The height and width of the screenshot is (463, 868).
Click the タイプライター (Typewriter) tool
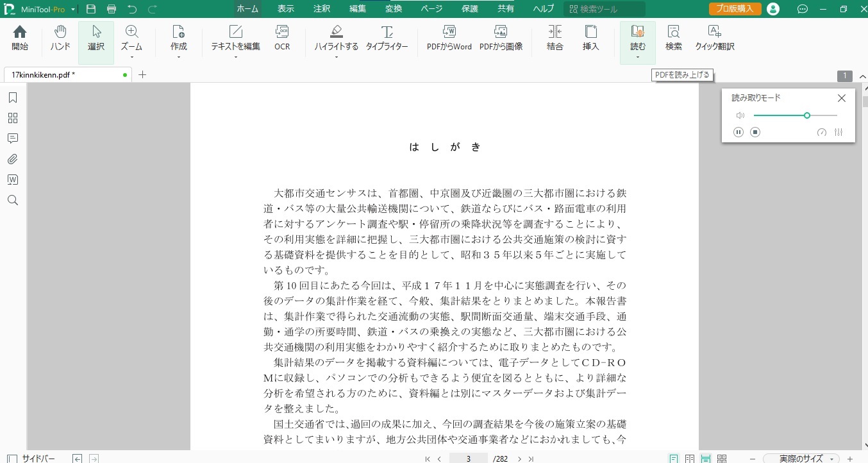387,38
